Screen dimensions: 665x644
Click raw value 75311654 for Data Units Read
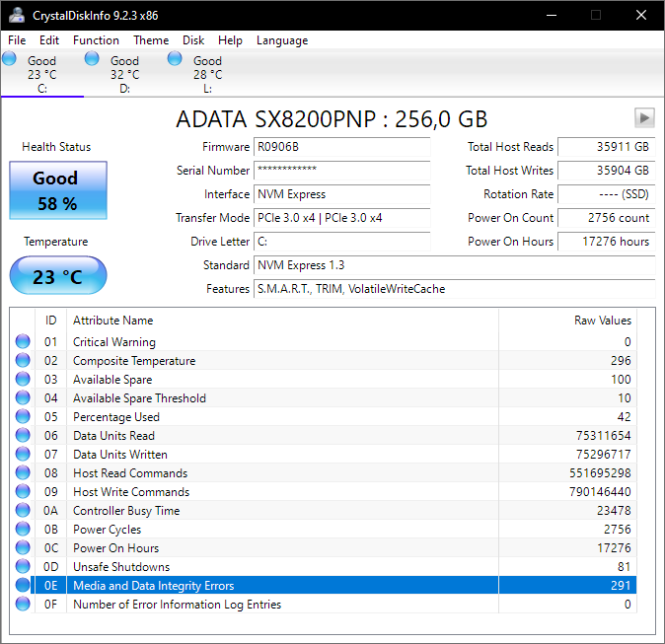(603, 435)
